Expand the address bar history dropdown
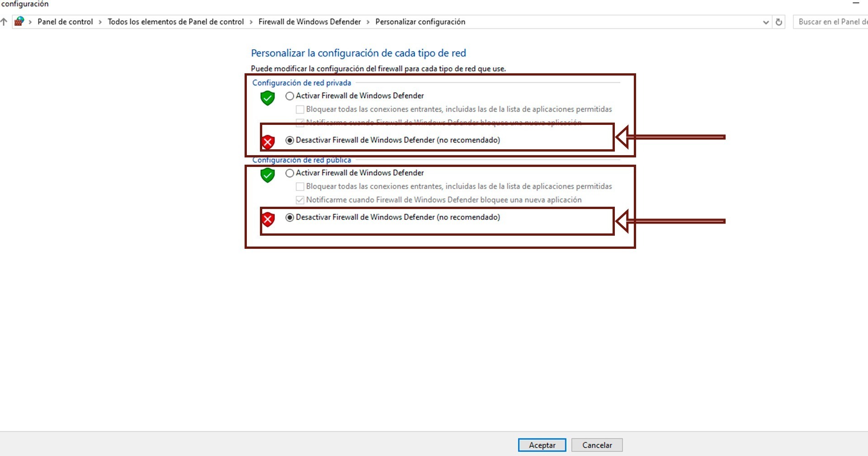Screen dimensions: 868x456 pos(766,22)
